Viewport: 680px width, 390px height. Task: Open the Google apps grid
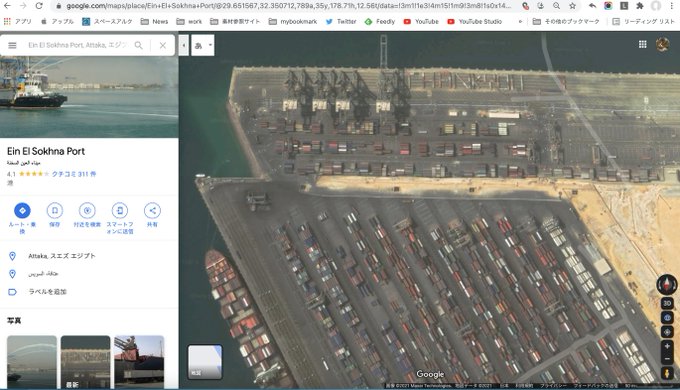[643, 44]
